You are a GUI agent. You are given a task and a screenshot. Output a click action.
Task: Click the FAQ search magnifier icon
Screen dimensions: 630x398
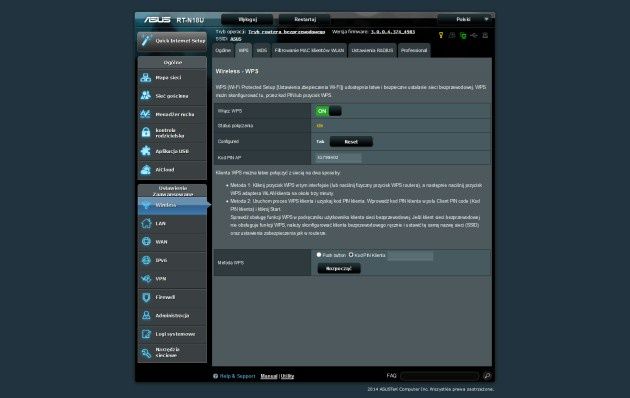pos(487,376)
